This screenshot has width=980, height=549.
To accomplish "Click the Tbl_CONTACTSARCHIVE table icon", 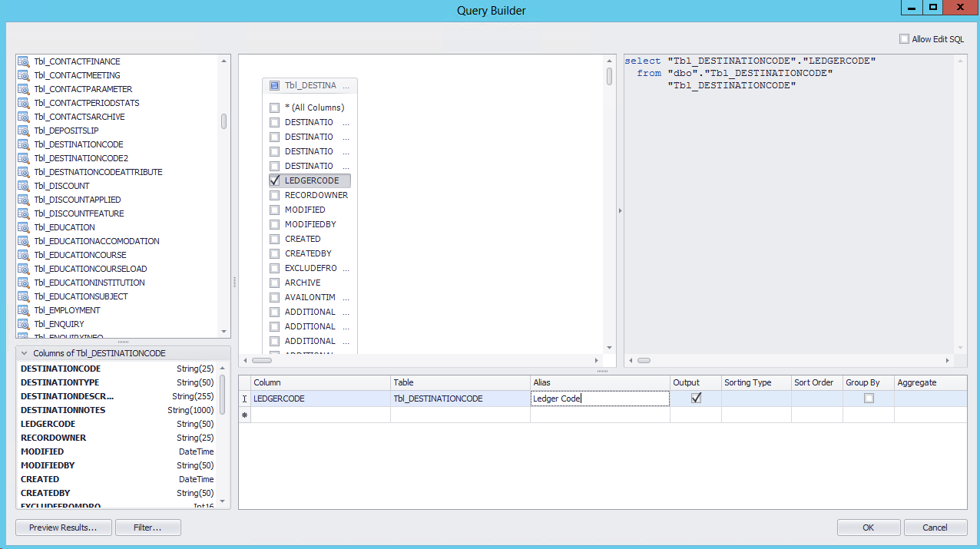I will pyautogui.click(x=23, y=117).
